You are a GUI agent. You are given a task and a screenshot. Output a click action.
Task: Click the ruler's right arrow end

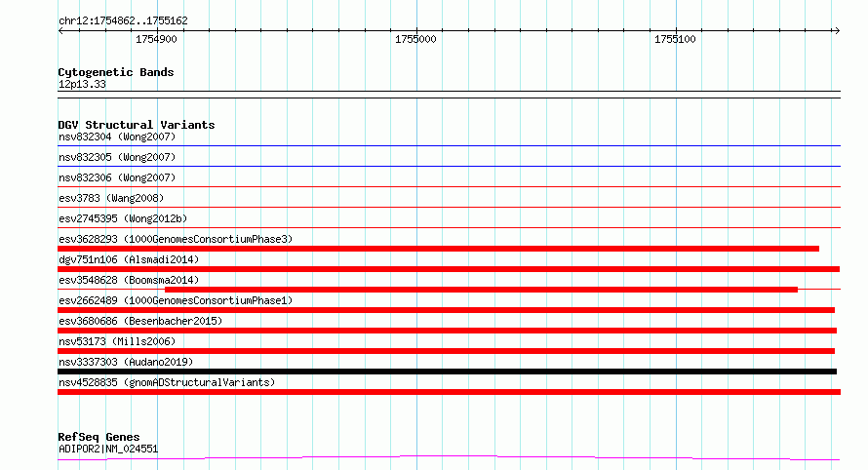[837, 31]
